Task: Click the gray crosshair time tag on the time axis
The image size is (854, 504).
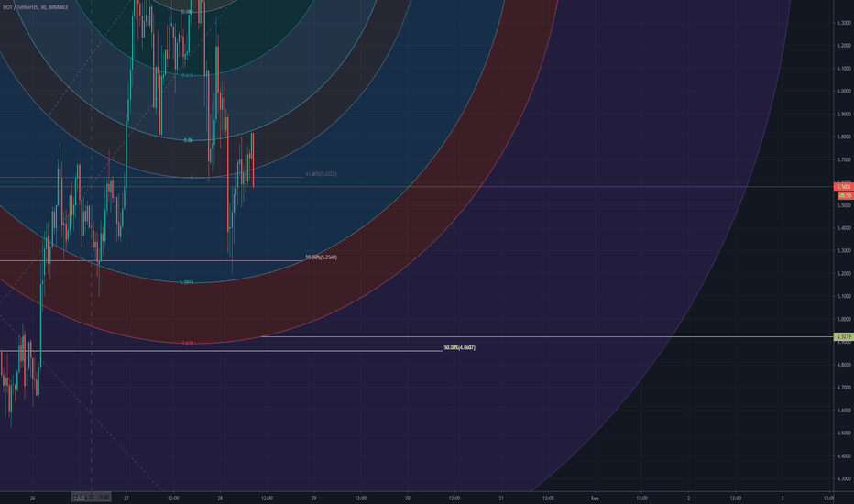Action: [92, 497]
